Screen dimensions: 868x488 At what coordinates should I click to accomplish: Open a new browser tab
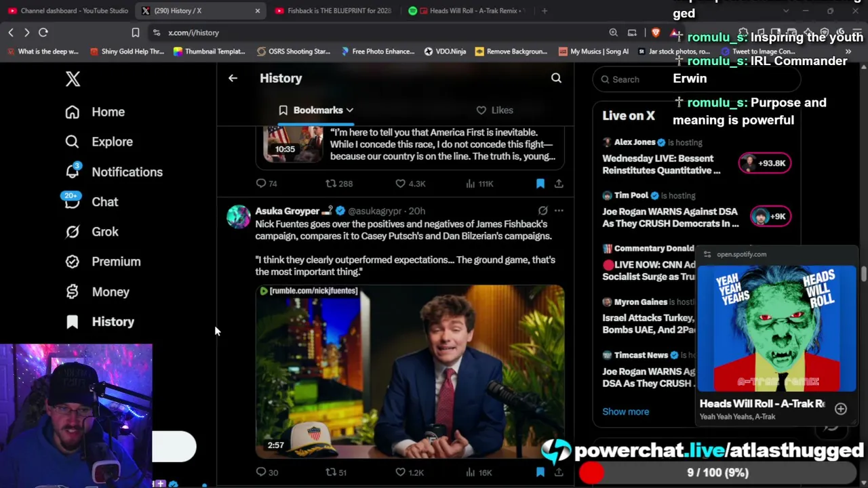click(x=545, y=11)
